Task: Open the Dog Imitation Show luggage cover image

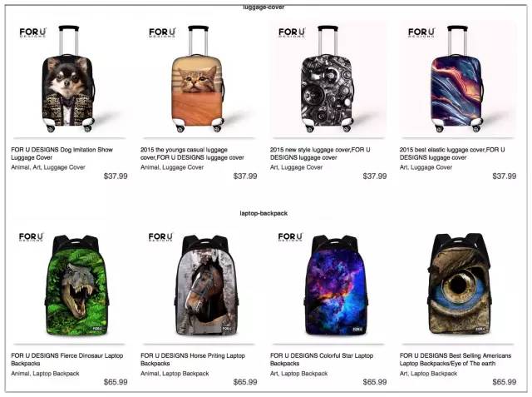Action: coord(69,80)
